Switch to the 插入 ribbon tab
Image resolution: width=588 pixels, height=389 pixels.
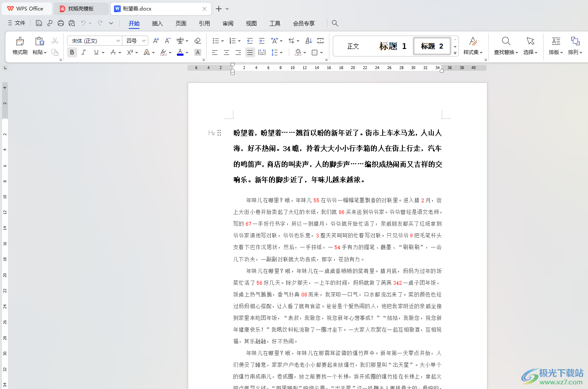157,23
